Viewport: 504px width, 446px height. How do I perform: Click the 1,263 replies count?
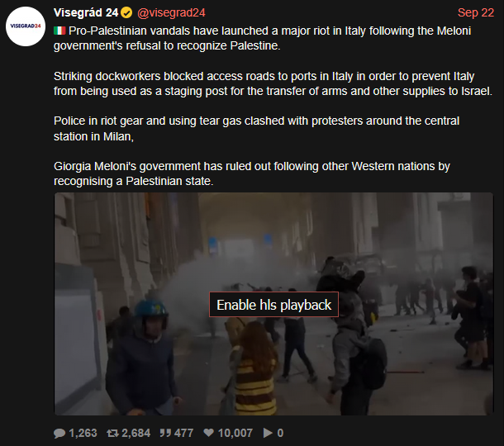pos(83,433)
